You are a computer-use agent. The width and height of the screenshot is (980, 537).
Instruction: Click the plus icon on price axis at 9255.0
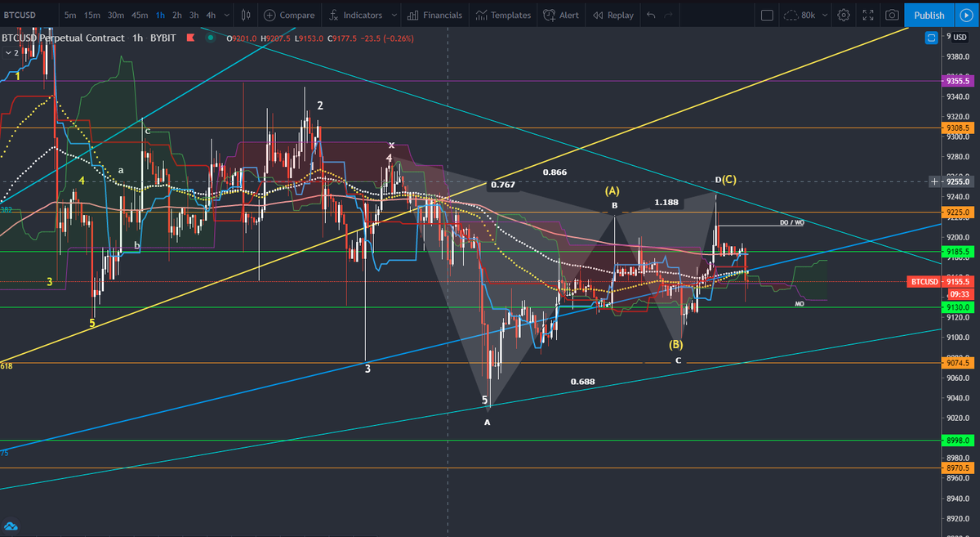(x=933, y=181)
